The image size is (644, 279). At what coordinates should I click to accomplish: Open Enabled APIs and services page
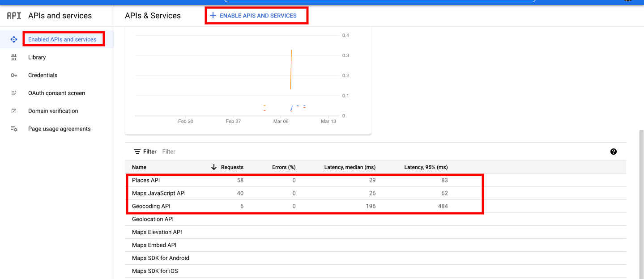point(62,39)
